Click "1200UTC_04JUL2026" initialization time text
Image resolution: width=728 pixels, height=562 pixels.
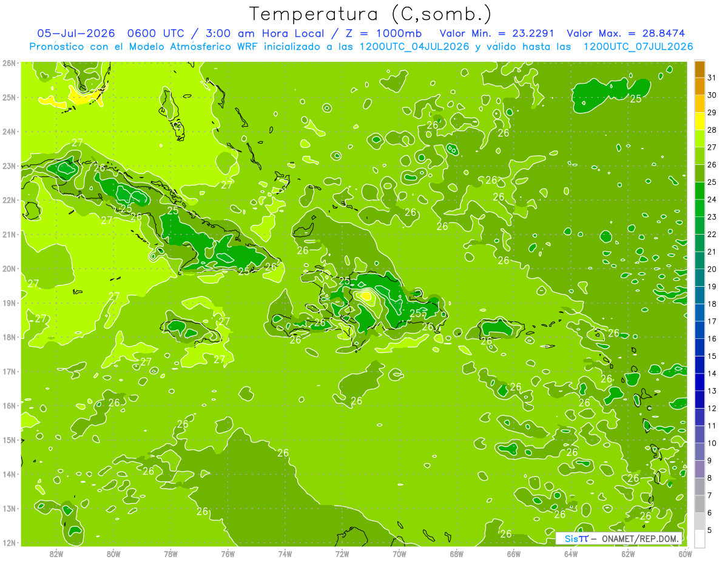[x=414, y=47]
